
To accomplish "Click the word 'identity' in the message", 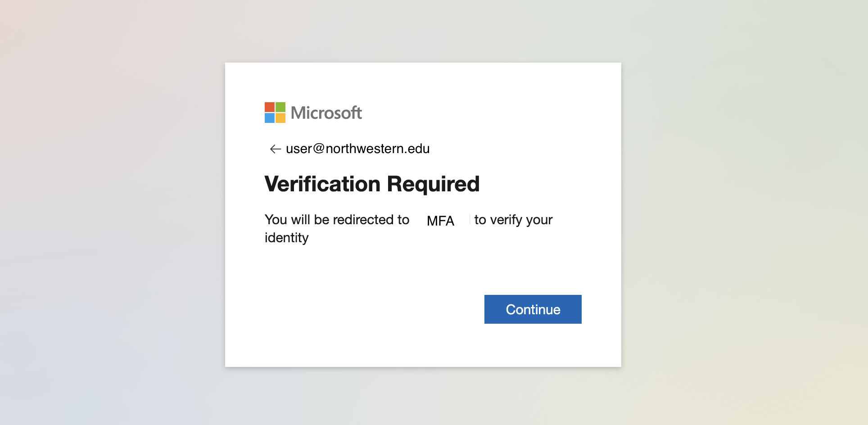I will [x=286, y=238].
